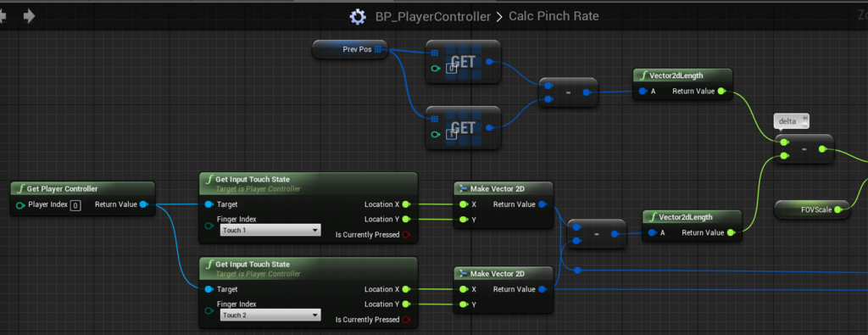
Task: Click Target pin of Touch 1 node
Action: click(x=209, y=204)
